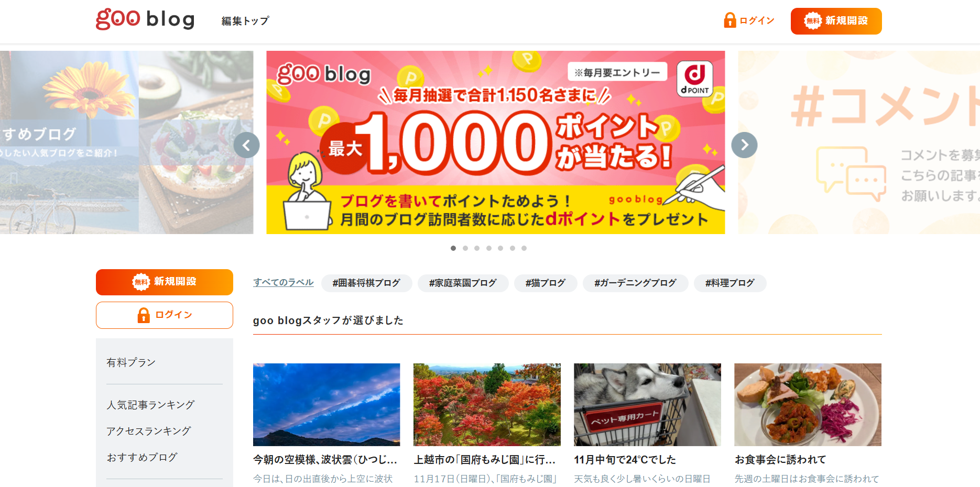Open the すべてのラベル link

tap(284, 282)
